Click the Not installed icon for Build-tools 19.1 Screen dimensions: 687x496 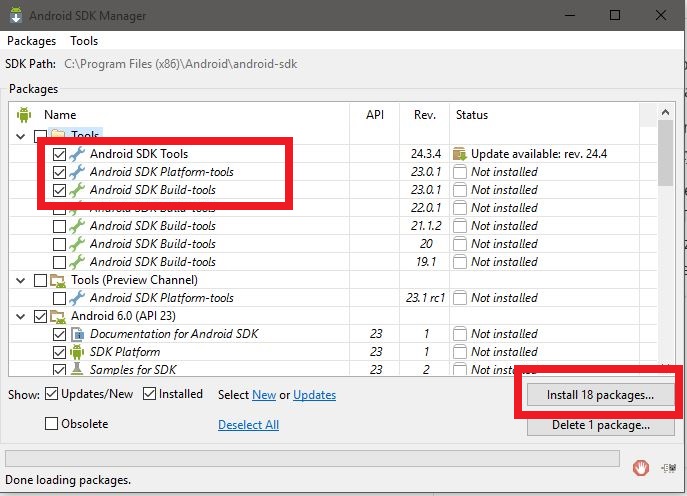pos(460,262)
